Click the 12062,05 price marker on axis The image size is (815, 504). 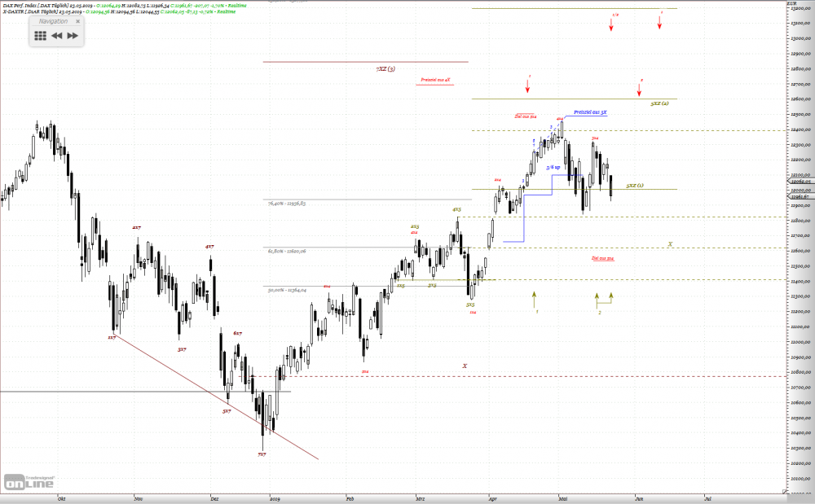coord(800,182)
